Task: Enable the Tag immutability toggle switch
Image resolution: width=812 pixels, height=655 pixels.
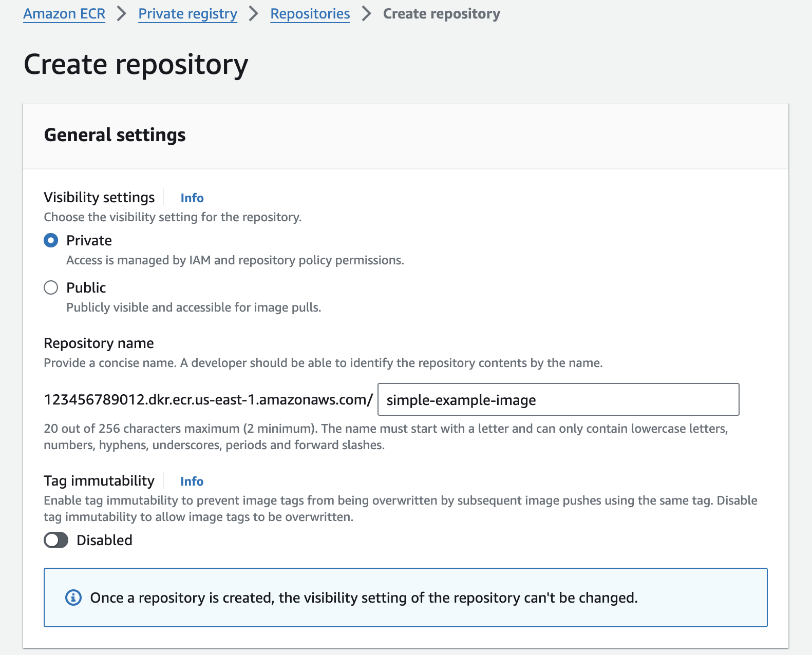Action: (56, 540)
